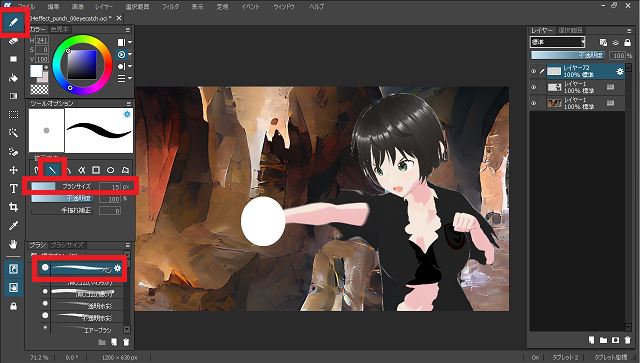Select the Pen brush tool in toolbar

click(x=13, y=22)
